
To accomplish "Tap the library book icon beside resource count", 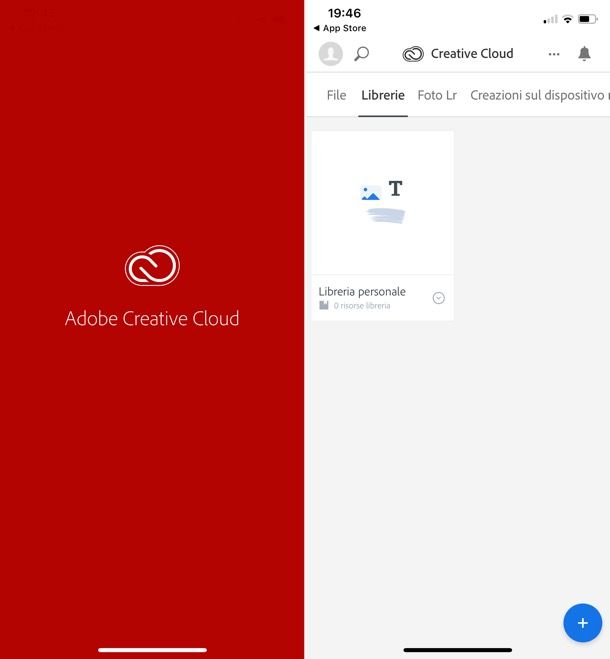I will pyautogui.click(x=324, y=305).
